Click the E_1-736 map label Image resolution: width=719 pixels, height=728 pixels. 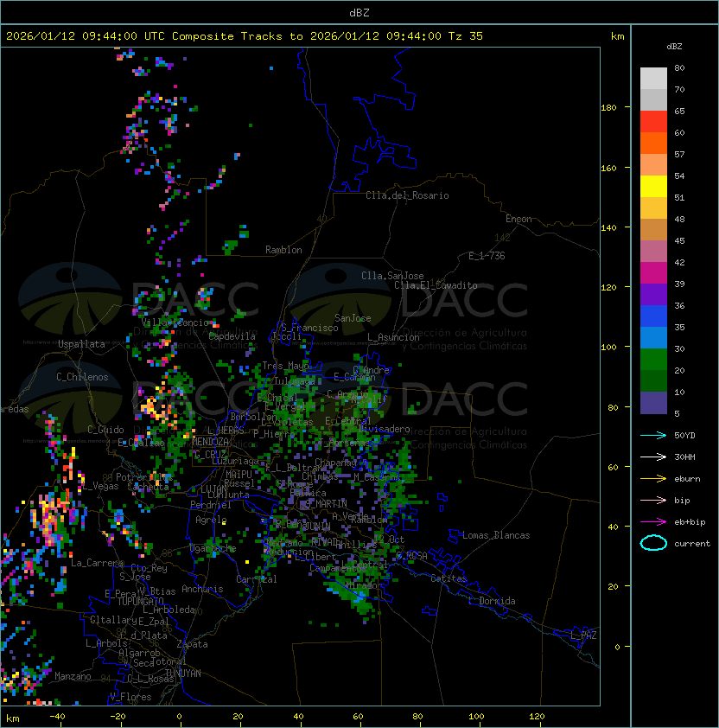click(x=487, y=256)
